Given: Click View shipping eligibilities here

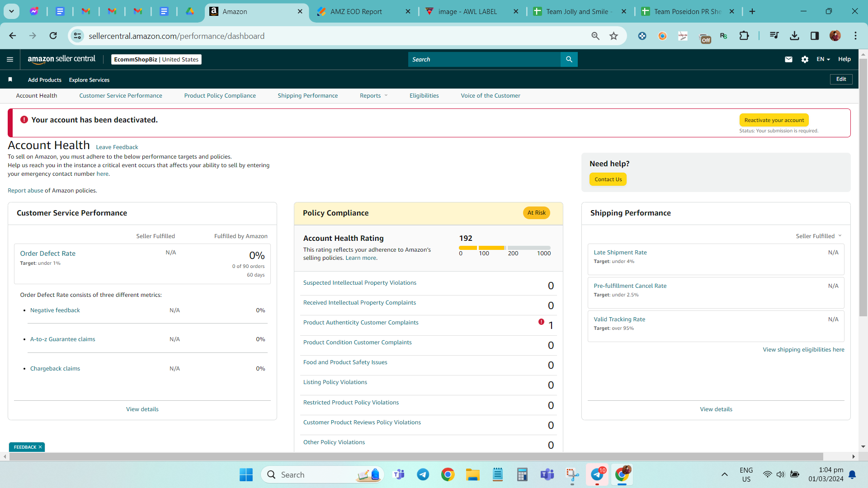Looking at the screenshot, I should (x=803, y=350).
